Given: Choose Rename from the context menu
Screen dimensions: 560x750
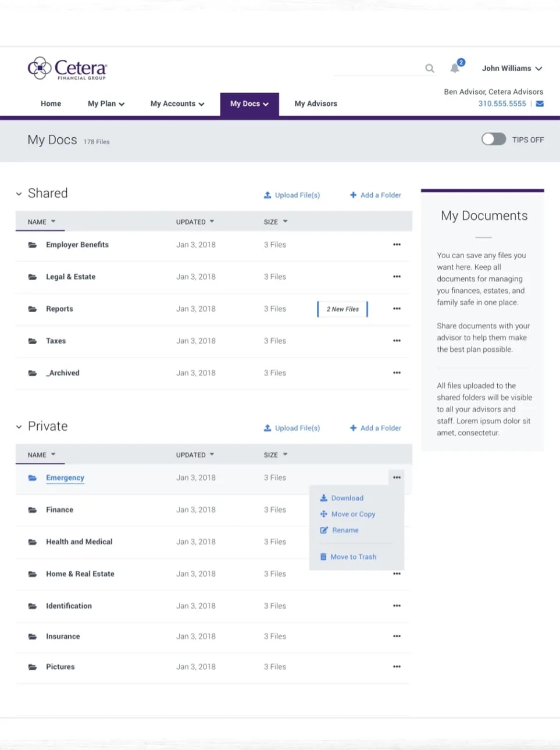Looking at the screenshot, I should click(x=340, y=530).
